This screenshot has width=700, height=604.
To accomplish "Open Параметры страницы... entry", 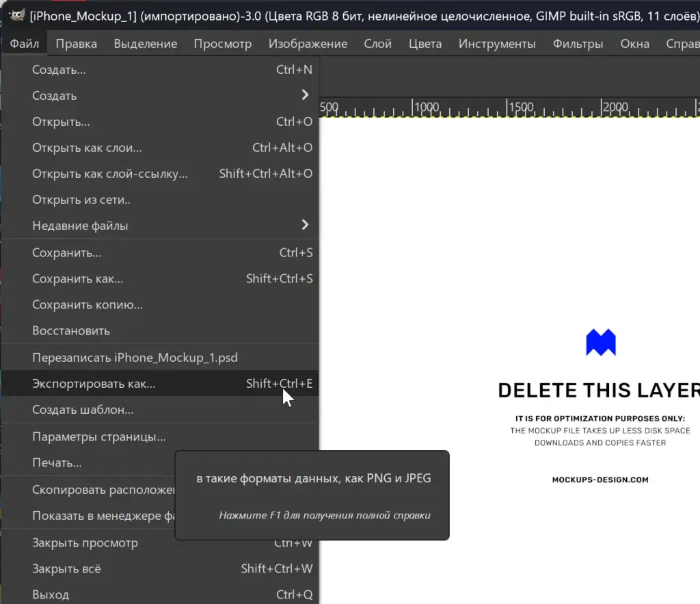I will (160, 436).
